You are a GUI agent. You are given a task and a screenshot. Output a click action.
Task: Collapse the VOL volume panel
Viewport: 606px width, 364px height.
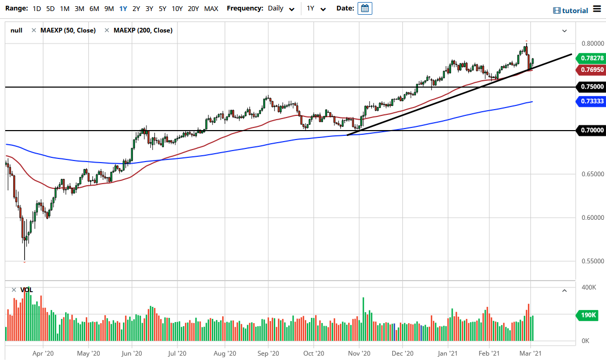coord(565,291)
